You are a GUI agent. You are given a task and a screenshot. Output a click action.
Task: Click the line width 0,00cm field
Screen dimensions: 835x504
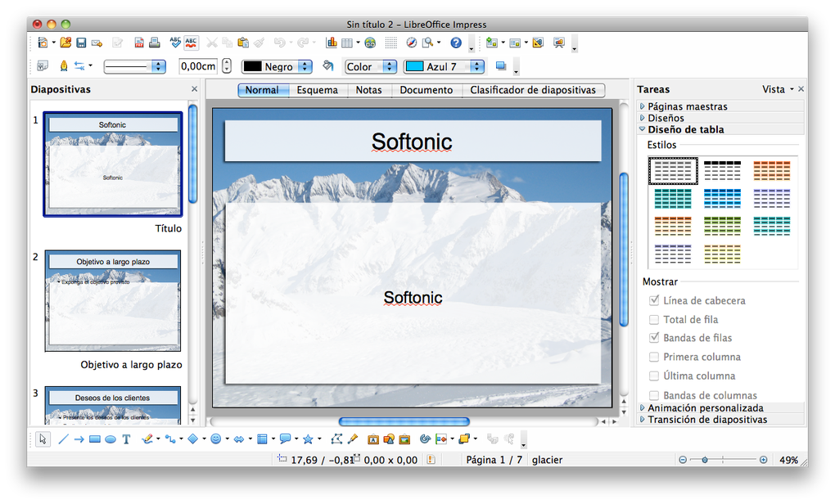pyautogui.click(x=198, y=66)
